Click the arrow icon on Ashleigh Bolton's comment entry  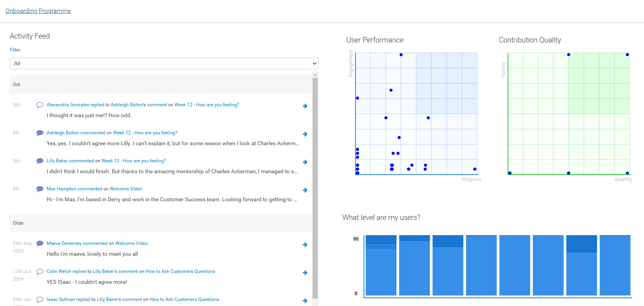click(305, 134)
